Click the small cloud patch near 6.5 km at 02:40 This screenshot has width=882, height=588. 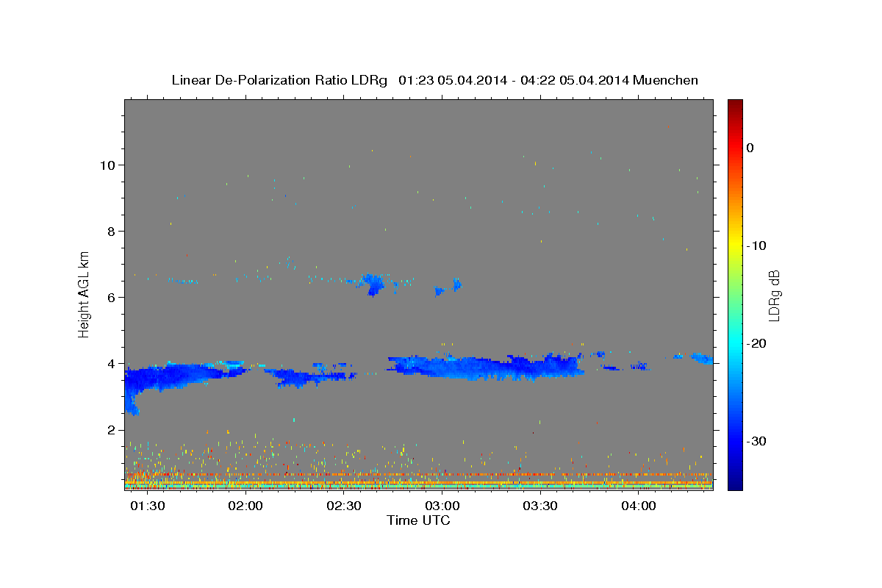[x=371, y=283]
